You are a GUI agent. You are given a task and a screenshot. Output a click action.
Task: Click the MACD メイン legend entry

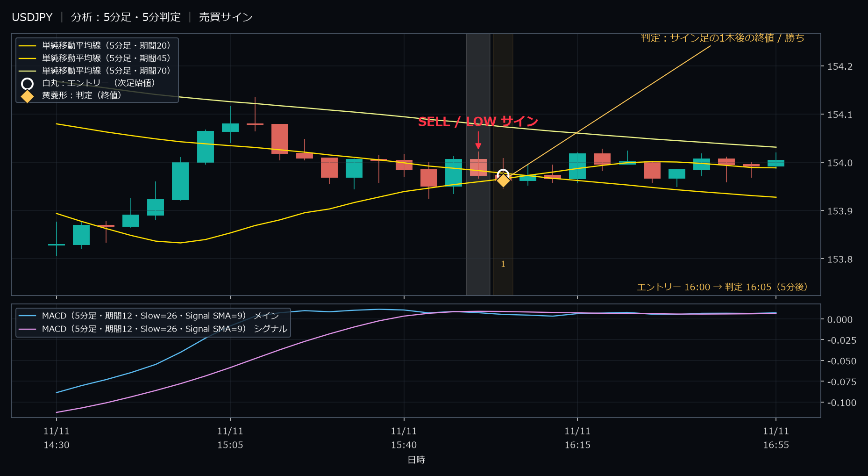[149, 316]
